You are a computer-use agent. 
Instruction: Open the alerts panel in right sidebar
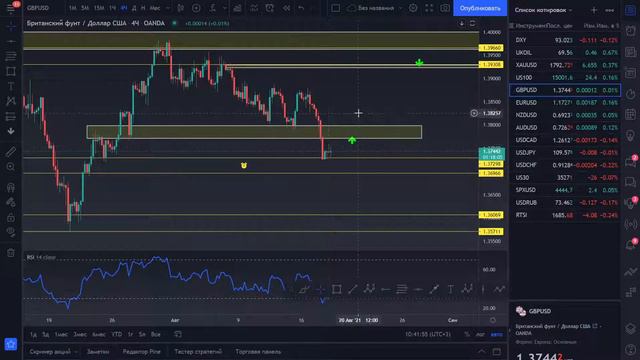tap(631, 31)
